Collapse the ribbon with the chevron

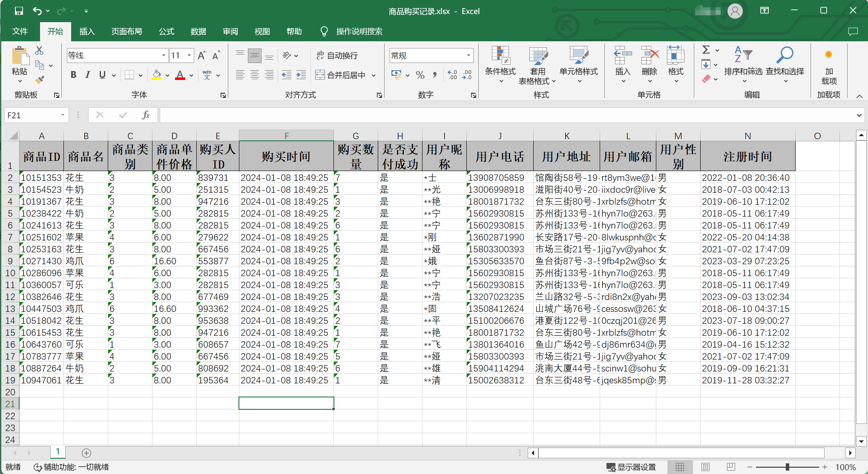click(859, 96)
